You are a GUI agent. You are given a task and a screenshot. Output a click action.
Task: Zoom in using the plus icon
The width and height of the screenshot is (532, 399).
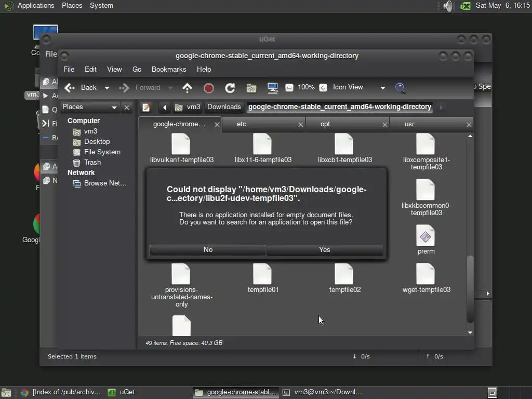click(323, 87)
